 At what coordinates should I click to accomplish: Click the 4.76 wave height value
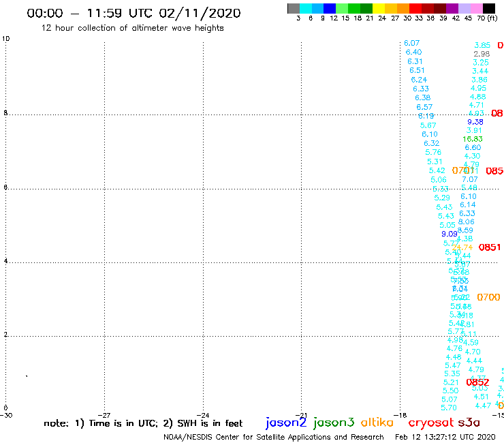coord(454,348)
